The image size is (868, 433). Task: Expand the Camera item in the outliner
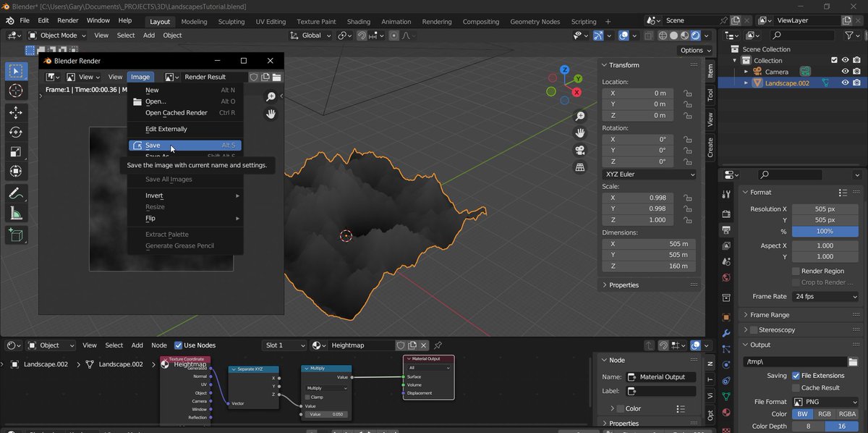point(746,72)
